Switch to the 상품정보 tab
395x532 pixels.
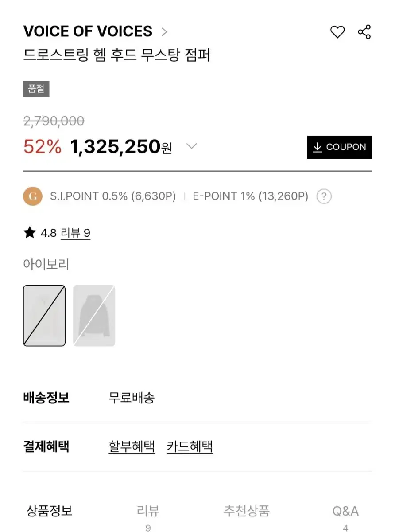pyautogui.click(x=50, y=511)
